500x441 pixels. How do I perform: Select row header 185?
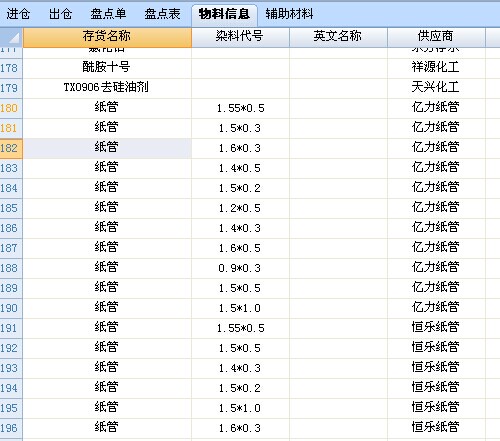tap(11, 208)
